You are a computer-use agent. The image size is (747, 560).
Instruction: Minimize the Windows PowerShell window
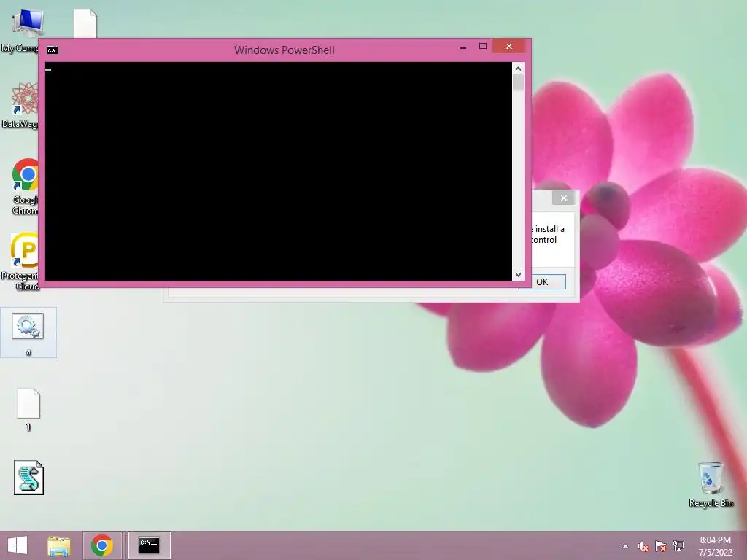click(463, 47)
